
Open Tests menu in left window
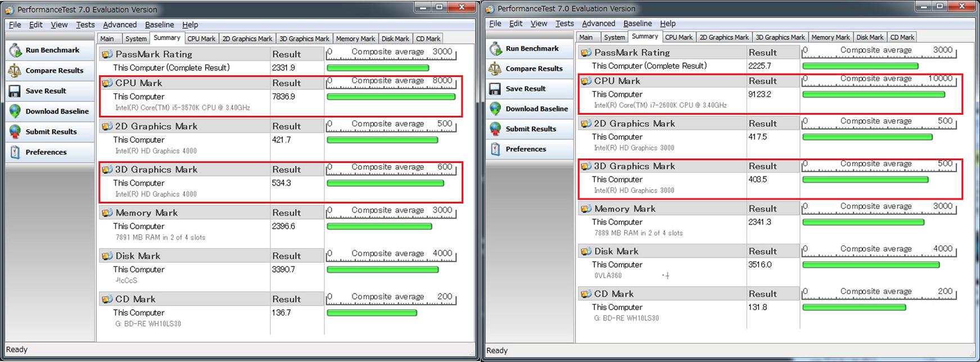(85, 25)
